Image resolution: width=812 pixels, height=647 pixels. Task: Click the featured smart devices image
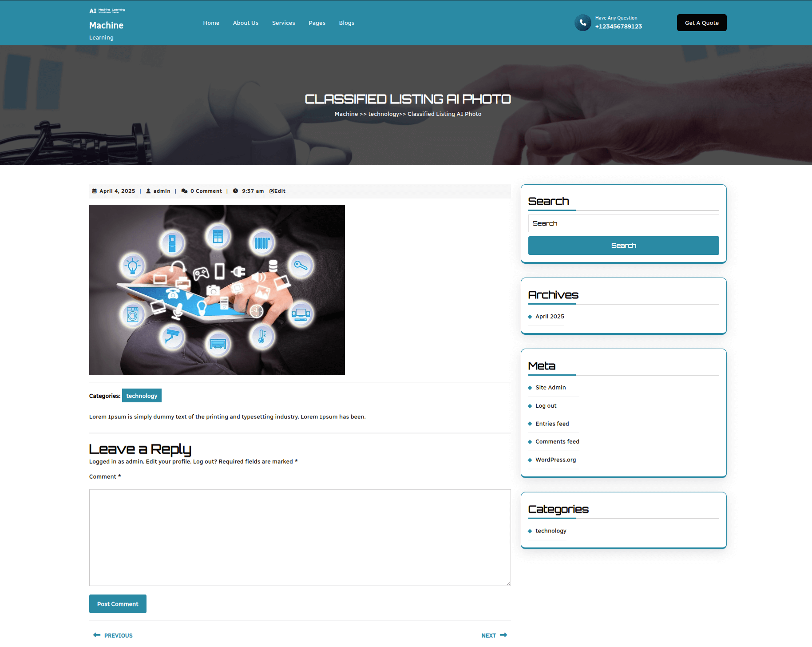tap(217, 290)
